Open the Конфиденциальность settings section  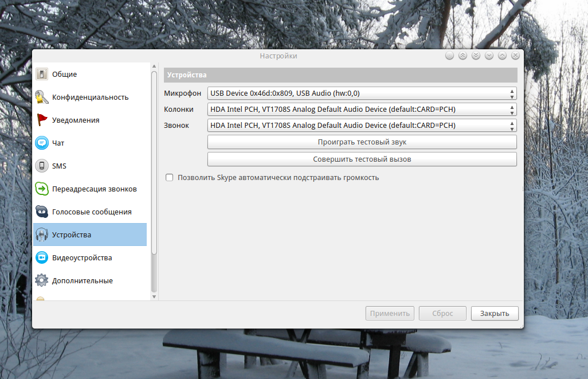click(x=90, y=97)
